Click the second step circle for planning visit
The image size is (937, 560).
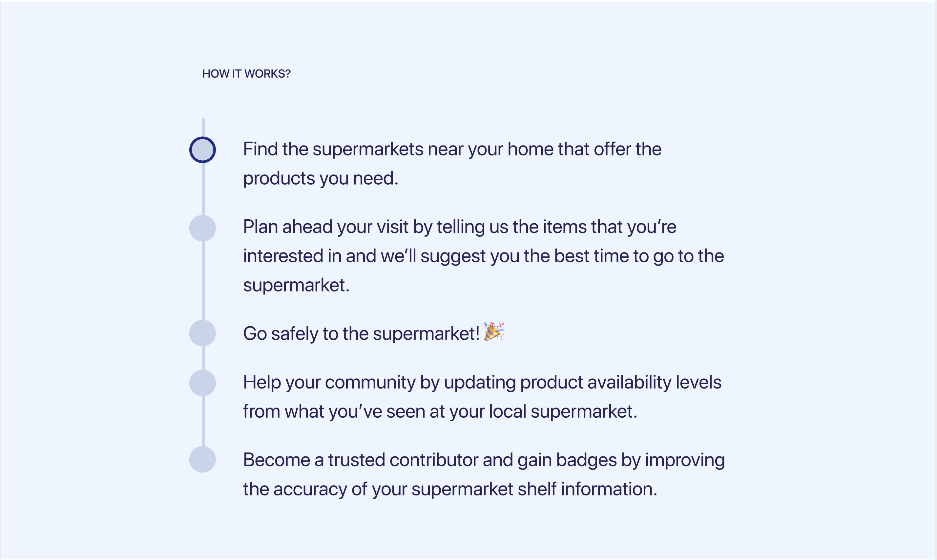pos(202,228)
